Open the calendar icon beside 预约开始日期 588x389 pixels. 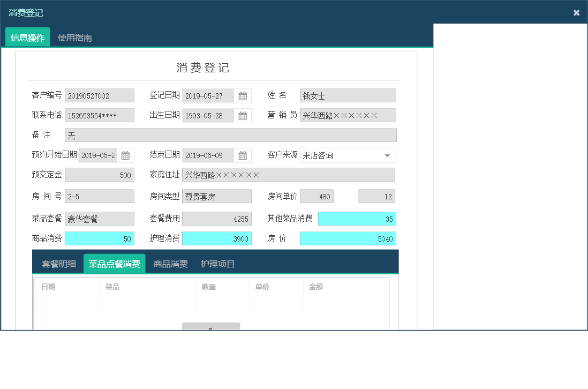point(126,155)
